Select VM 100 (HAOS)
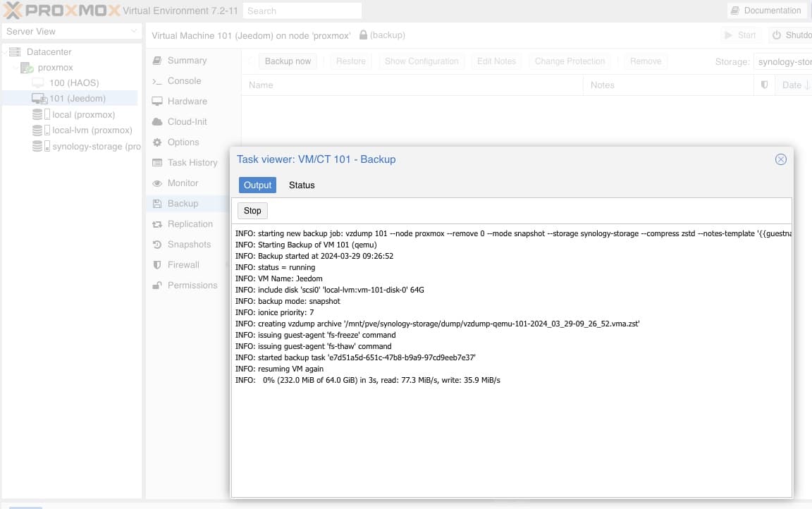This screenshot has width=812, height=509. click(74, 83)
